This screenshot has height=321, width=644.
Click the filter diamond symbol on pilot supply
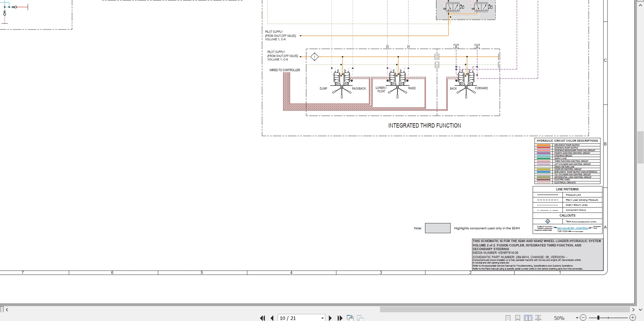[314, 57]
